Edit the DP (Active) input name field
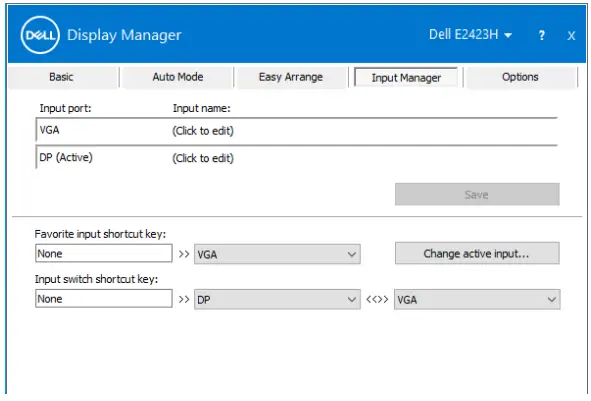The image size is (591, 401). (x=203, y=158)
